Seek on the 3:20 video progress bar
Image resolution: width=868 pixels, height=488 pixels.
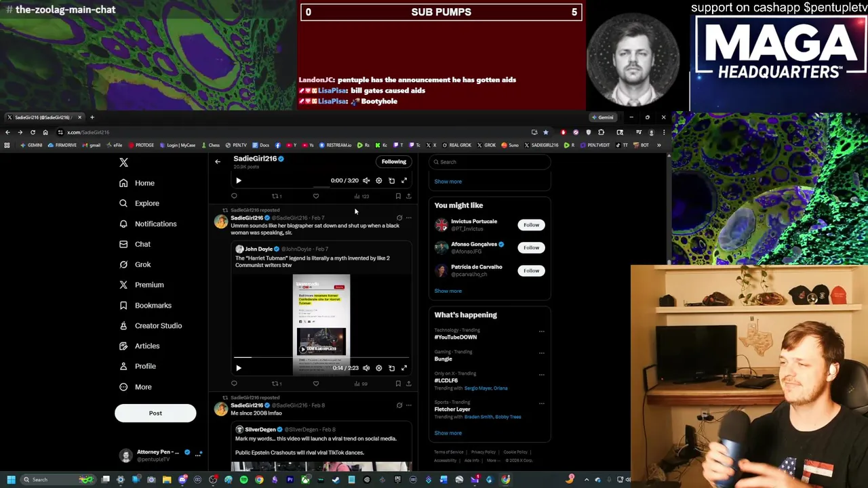coord(321,187)
